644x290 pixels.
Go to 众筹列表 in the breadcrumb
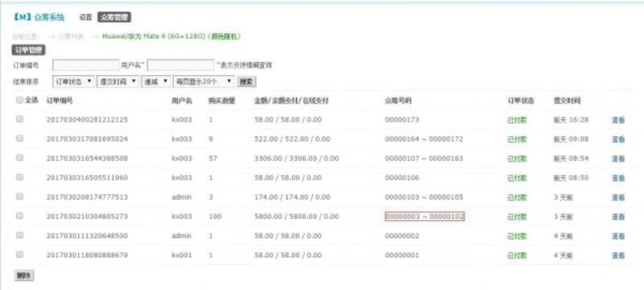[x=71, y=36]
